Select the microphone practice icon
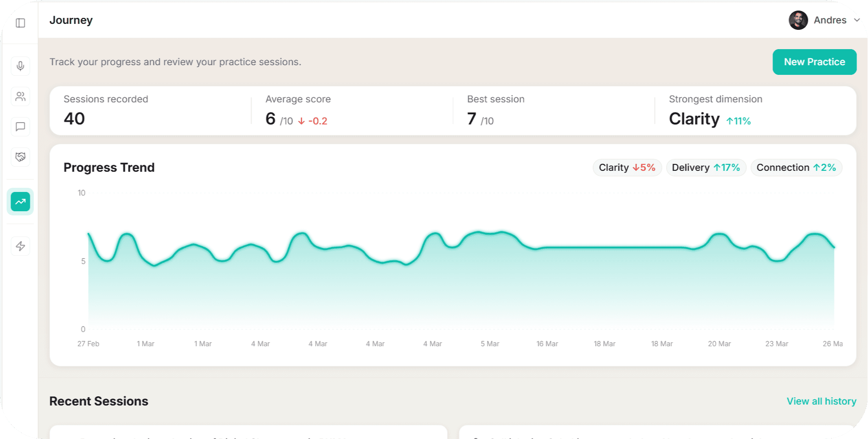The image size is (868, 439). coord(20,66)
